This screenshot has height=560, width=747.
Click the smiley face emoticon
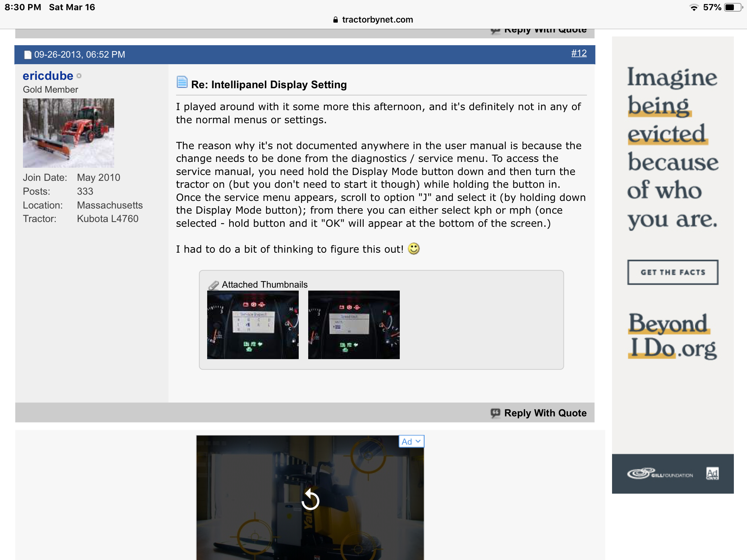point(414,249)
